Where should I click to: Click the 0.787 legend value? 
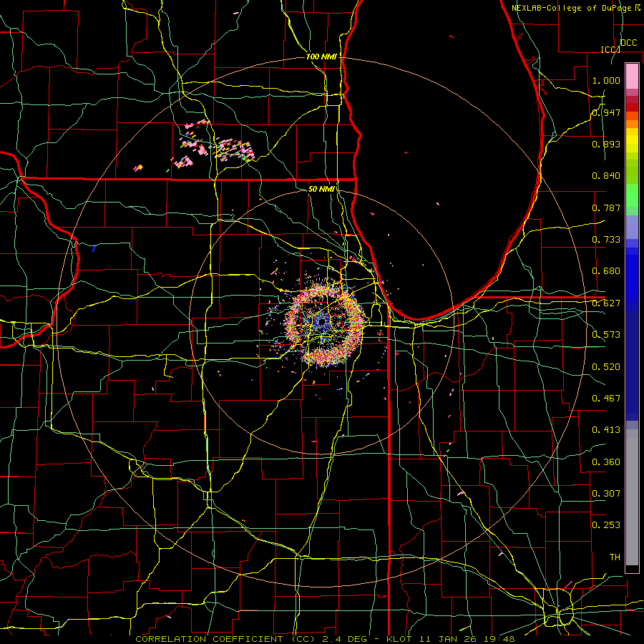(x=606, y=208)
